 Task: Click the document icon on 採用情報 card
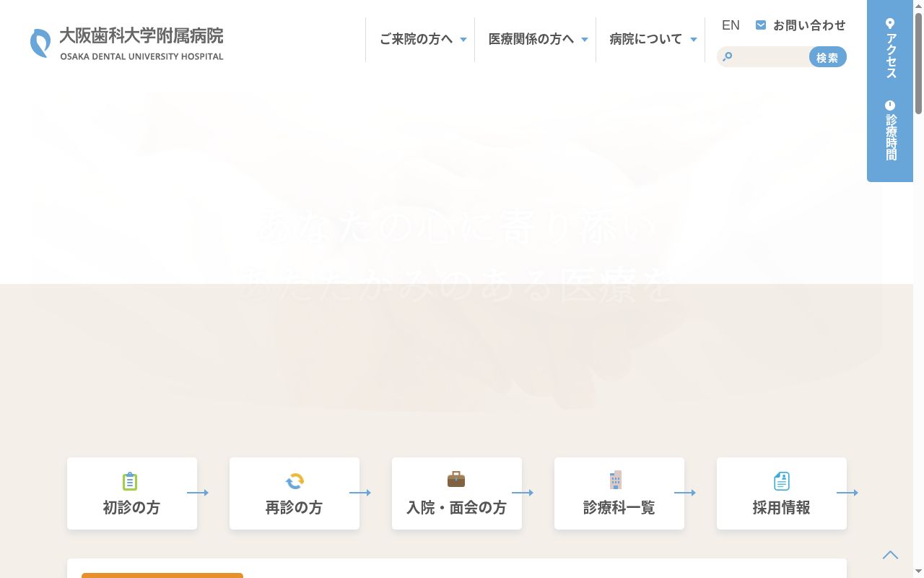(x=782, y=481)
